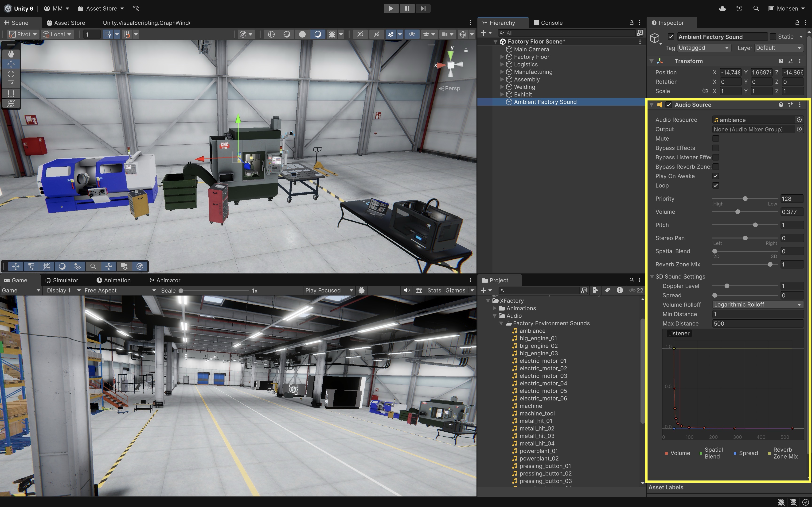
Task: Click the Play button to enter play mode
Action: [x=391, y=8]
